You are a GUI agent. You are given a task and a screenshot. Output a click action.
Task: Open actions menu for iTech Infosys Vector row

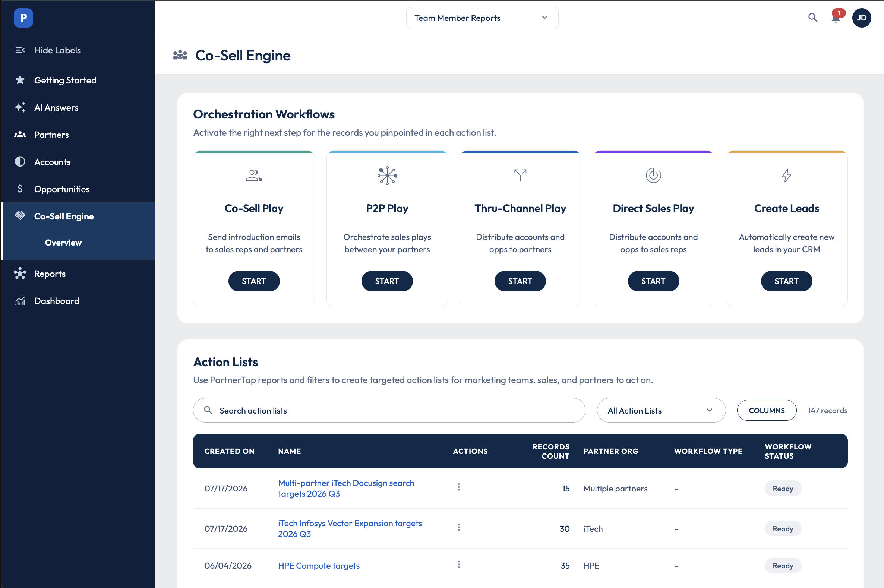click(458, 527)
